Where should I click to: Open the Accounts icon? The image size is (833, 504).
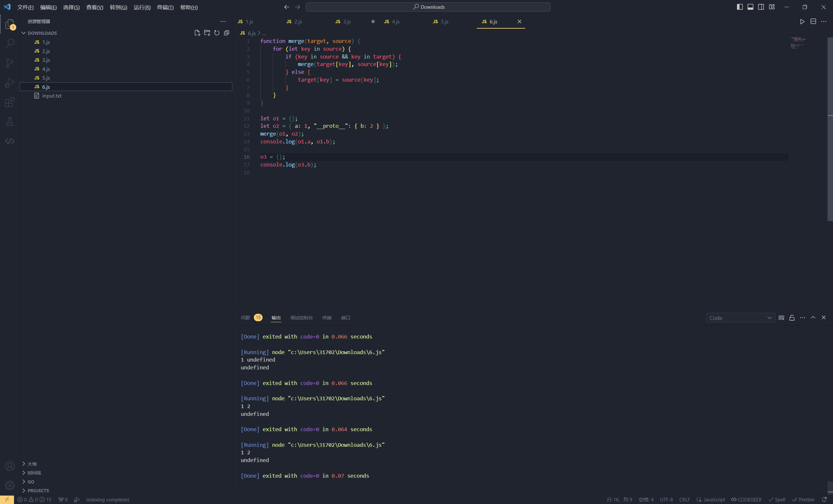tap(10, 466)
